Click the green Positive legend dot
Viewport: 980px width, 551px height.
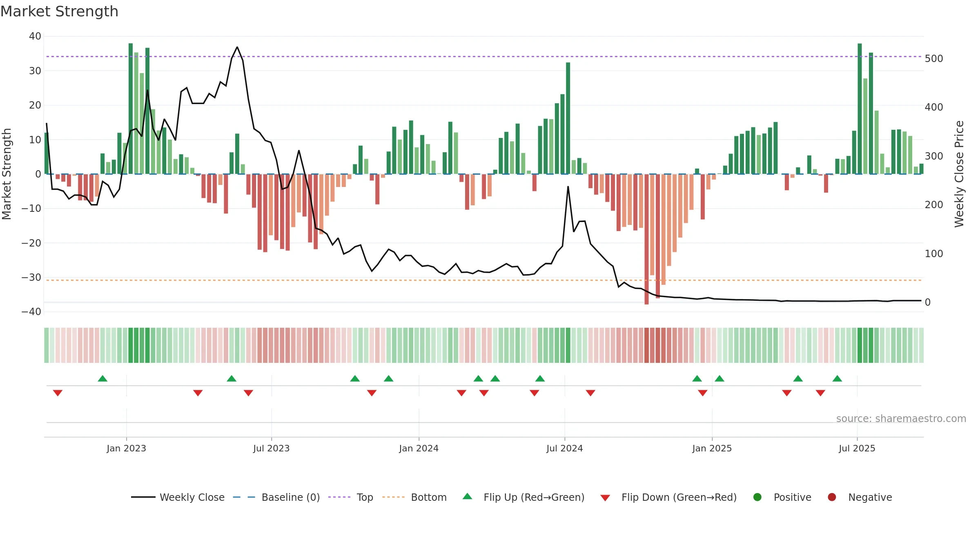point(757,497)
